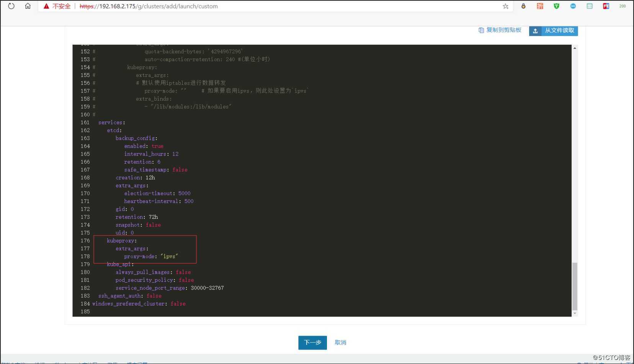Open the orange 折 coupon extension
This screenshot has width=634, height=364.
click(540, 6)
